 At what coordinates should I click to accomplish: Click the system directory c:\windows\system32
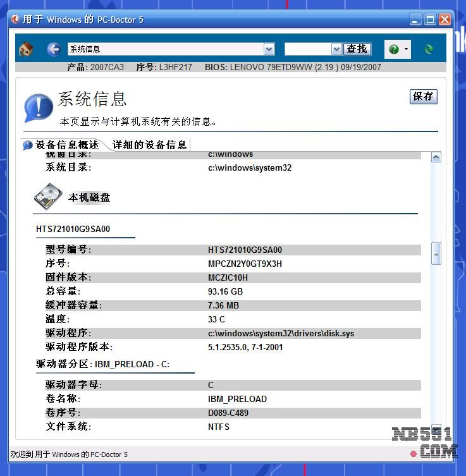(x=250, y=168)
